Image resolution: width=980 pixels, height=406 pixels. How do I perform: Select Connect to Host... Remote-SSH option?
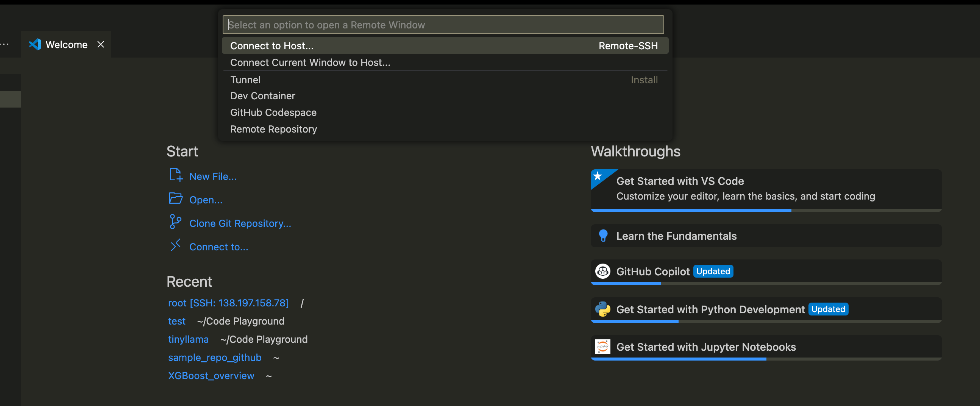tap(445, 46)
